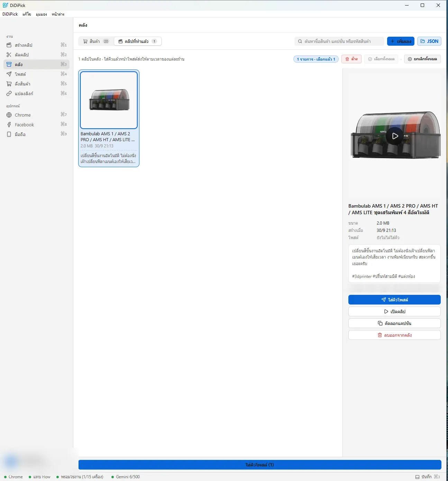448x481 pixels.
Task: Open the มือถือ phone entry in sidebar
Action: 36,134
